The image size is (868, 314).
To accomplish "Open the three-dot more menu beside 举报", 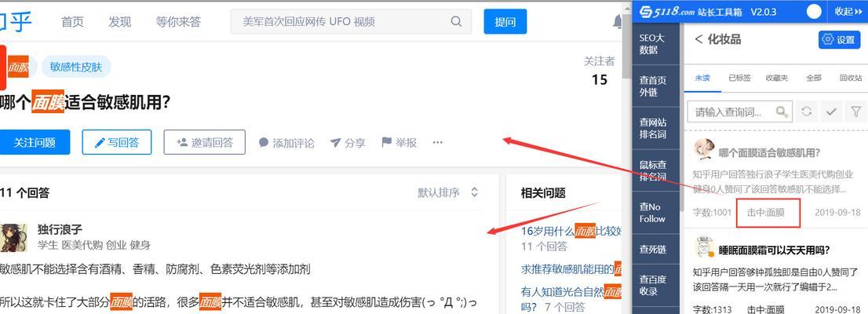I will [x=437, y=143].
